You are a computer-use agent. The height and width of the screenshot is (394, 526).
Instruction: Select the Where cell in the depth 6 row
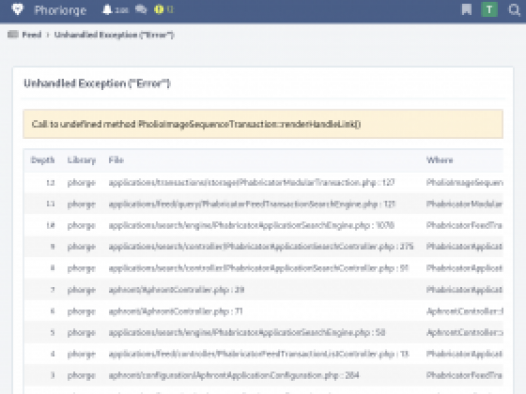pyautogui.click(x=465, y=311)
